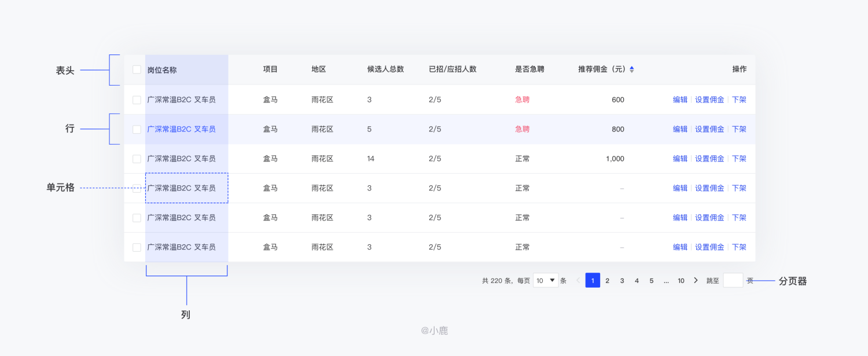Click the 岗位名称 column header
Viewport: 868px width, 356px height.
(162, 69)
